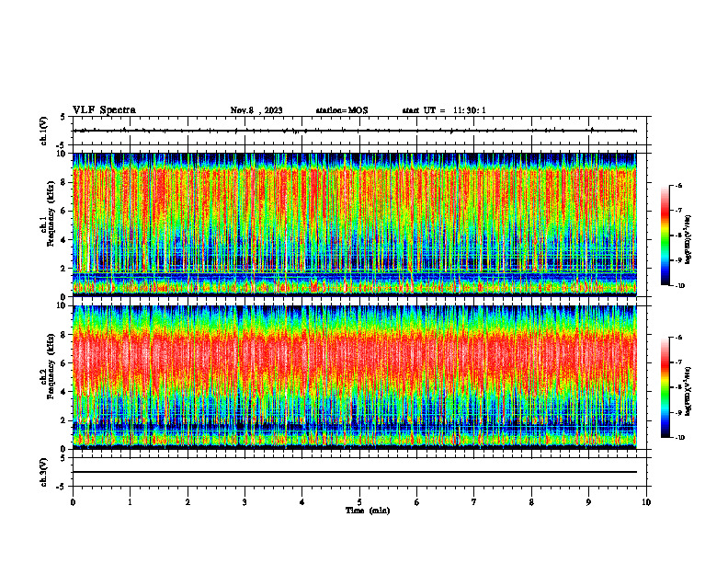Click the 'ch.1 Frequency (kHz)' axis label

click(x=48, y=213)
